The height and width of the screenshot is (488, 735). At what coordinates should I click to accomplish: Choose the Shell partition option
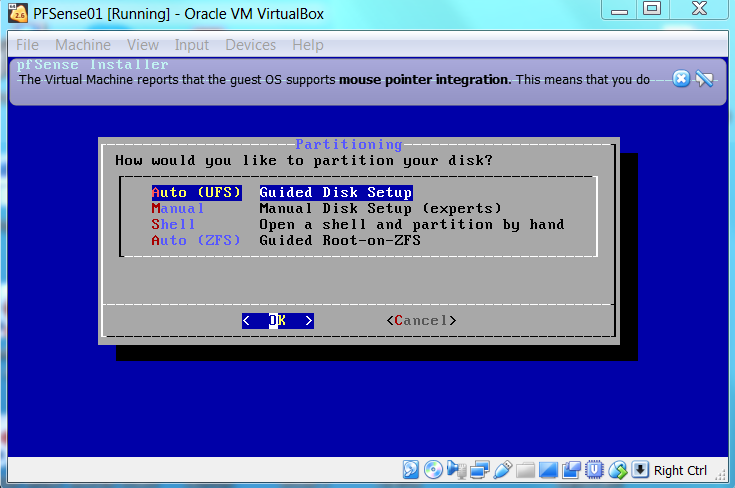coord(173,225)
